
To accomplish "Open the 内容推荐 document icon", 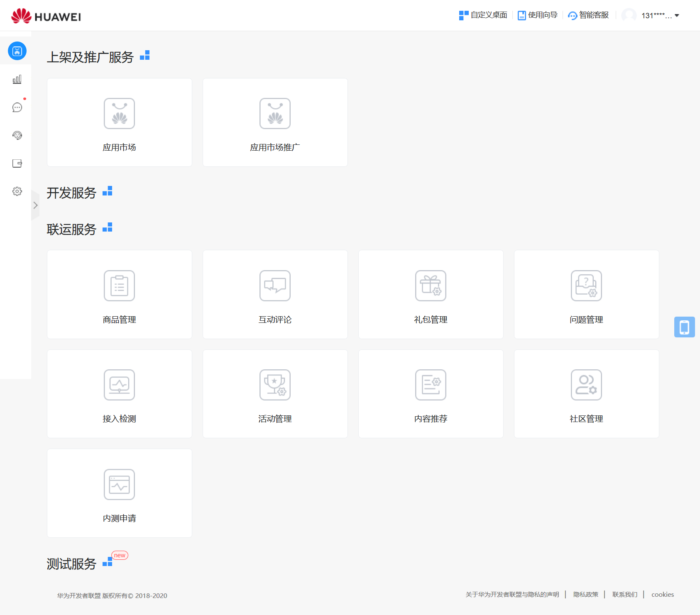I will click(431, 385).
